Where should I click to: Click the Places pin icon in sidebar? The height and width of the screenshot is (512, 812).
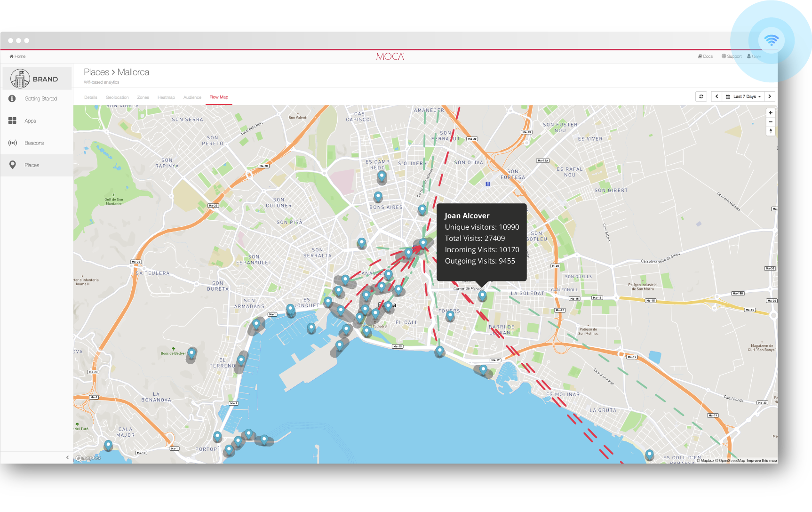tap(13, 165)
